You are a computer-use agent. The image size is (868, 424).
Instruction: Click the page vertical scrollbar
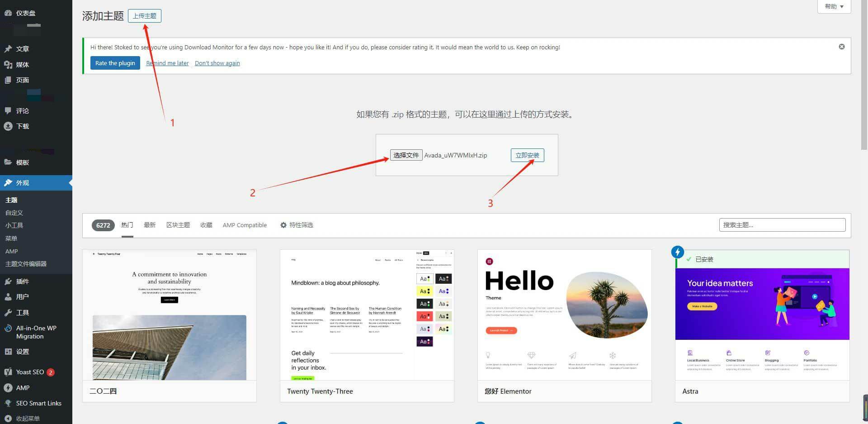coord(864,75)
